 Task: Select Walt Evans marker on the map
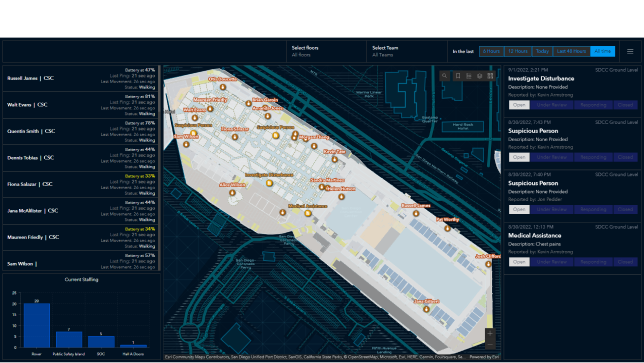195,118
